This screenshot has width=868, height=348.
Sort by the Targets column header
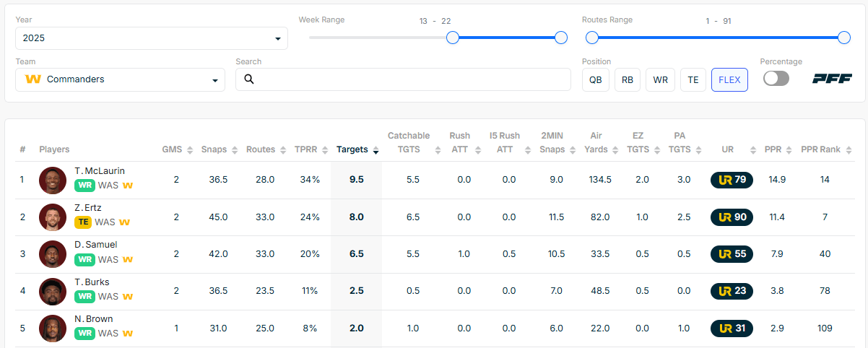tap(352, 149)
